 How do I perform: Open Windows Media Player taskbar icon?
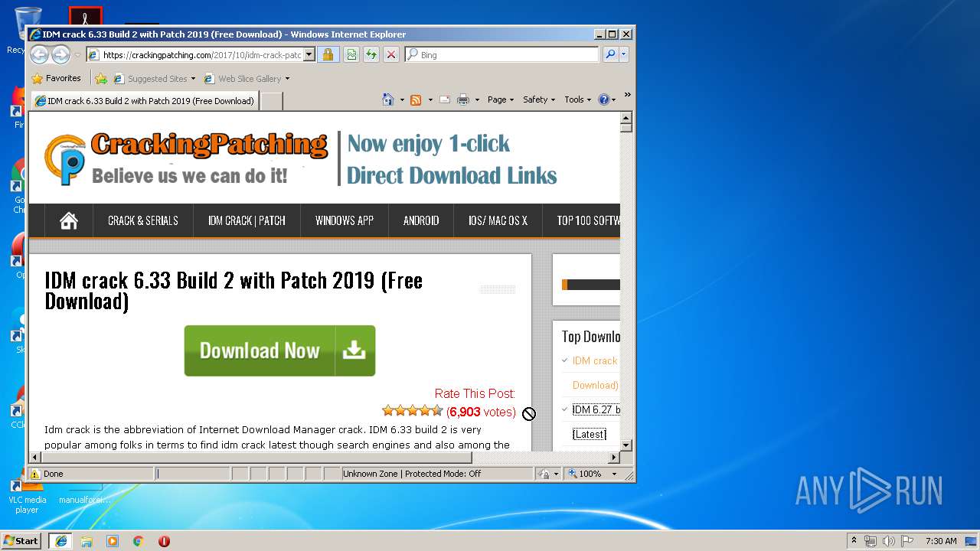(x=113, y=541)
